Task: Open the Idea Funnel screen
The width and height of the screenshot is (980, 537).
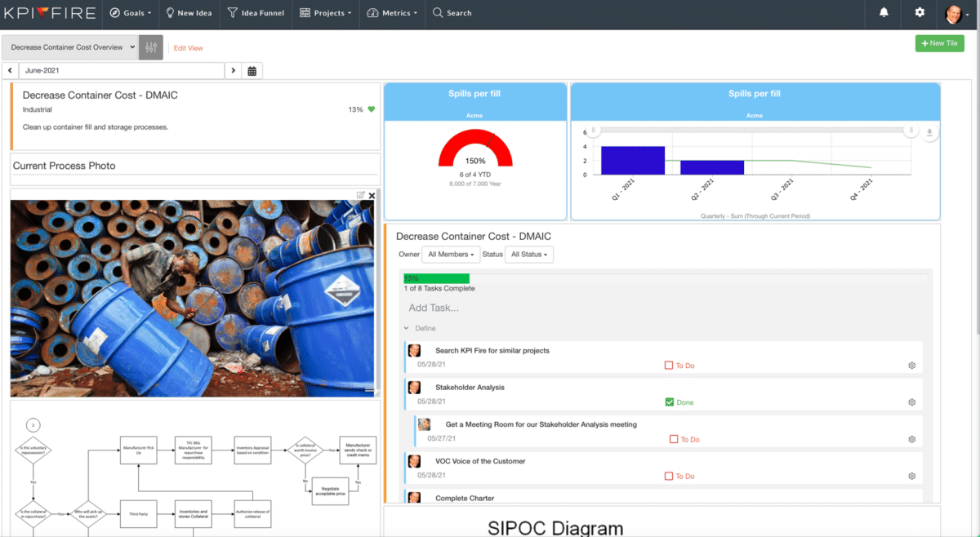Action: (x=256, y=13)
